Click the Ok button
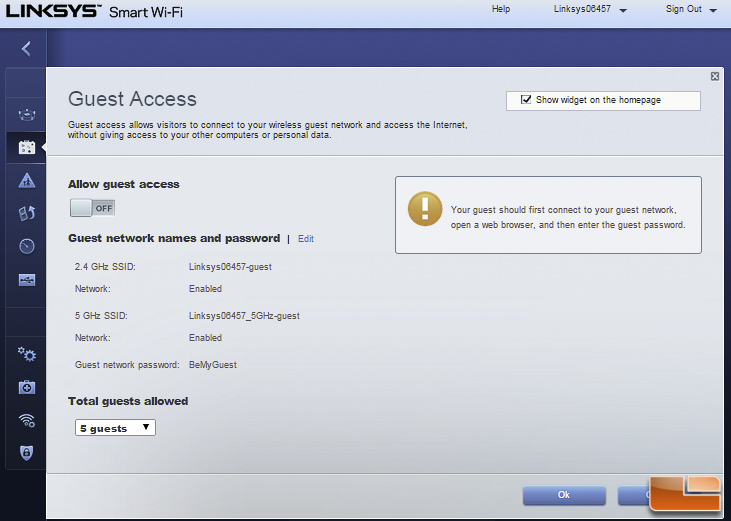The width and height of the screenshot is (731, 521). [x=564, y=495]
